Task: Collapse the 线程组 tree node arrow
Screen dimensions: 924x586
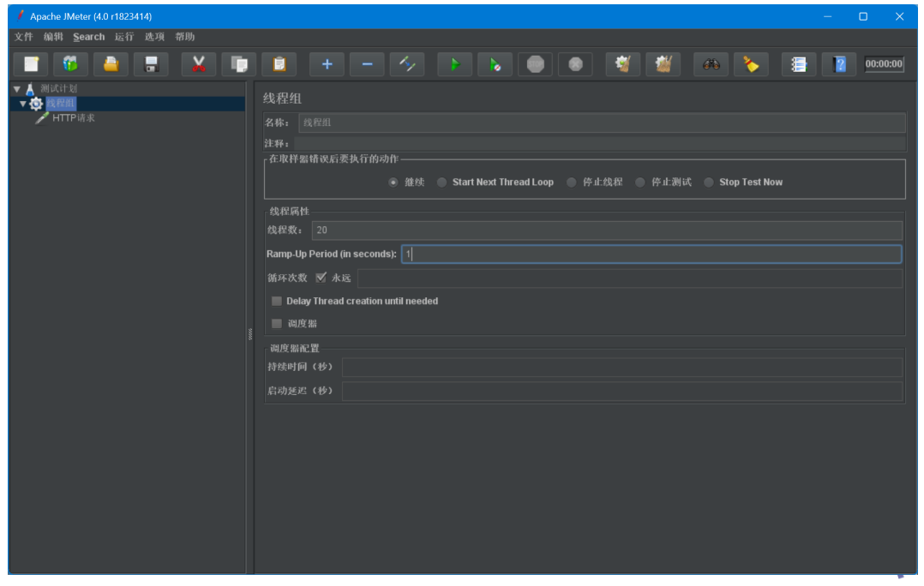Action: (23, 104)
